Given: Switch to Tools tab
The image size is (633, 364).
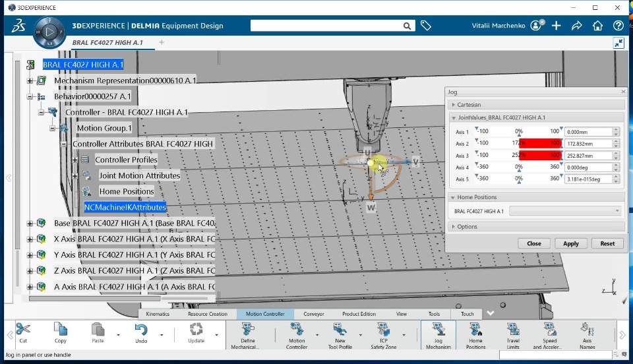Looking at the screenshot, I should 434,314.
